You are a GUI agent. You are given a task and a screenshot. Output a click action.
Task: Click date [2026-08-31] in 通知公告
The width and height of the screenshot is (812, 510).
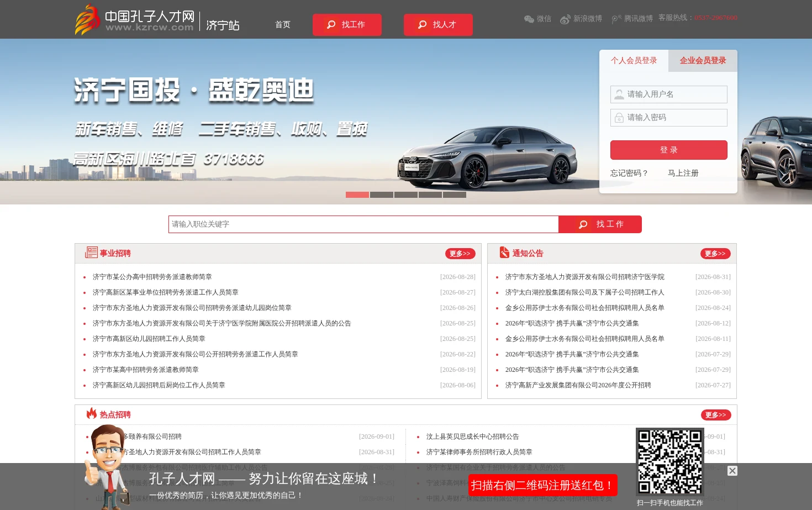point(713,277)
